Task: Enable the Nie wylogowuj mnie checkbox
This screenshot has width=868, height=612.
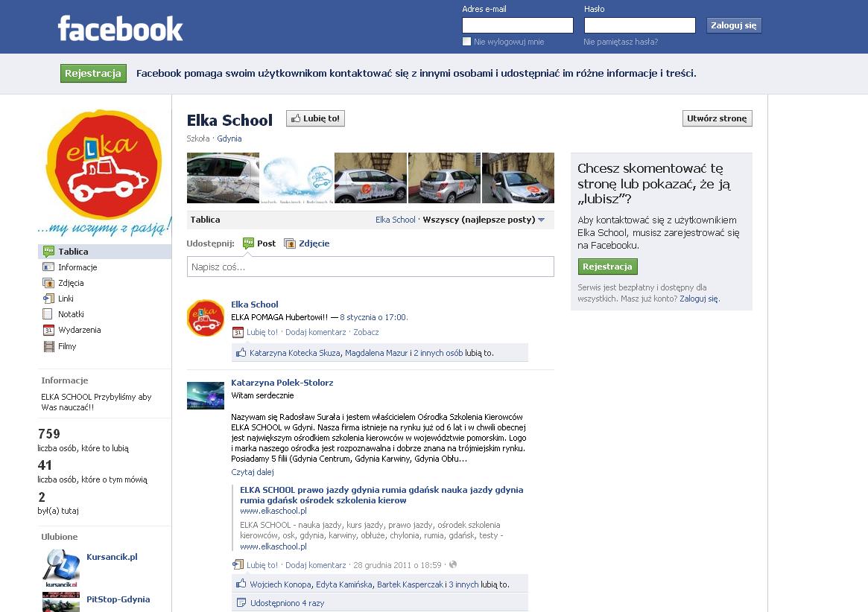Action: [x=466, y=42]
